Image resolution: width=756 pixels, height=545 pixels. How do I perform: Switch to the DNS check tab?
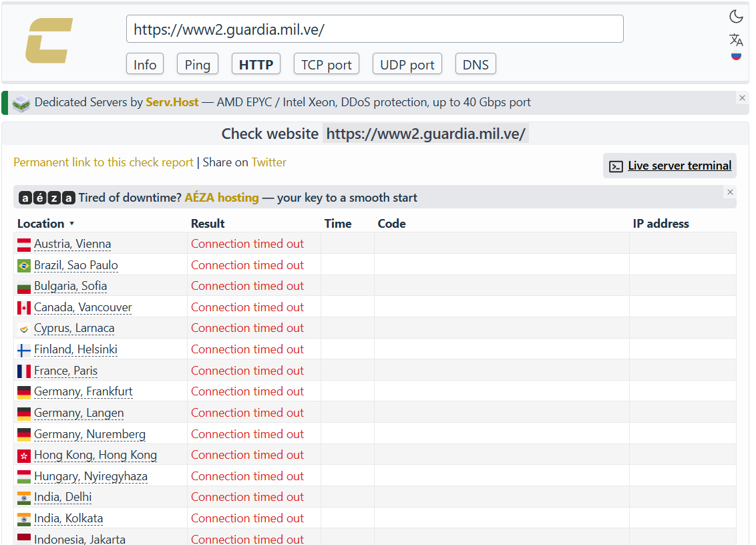(x=476, y=64)
